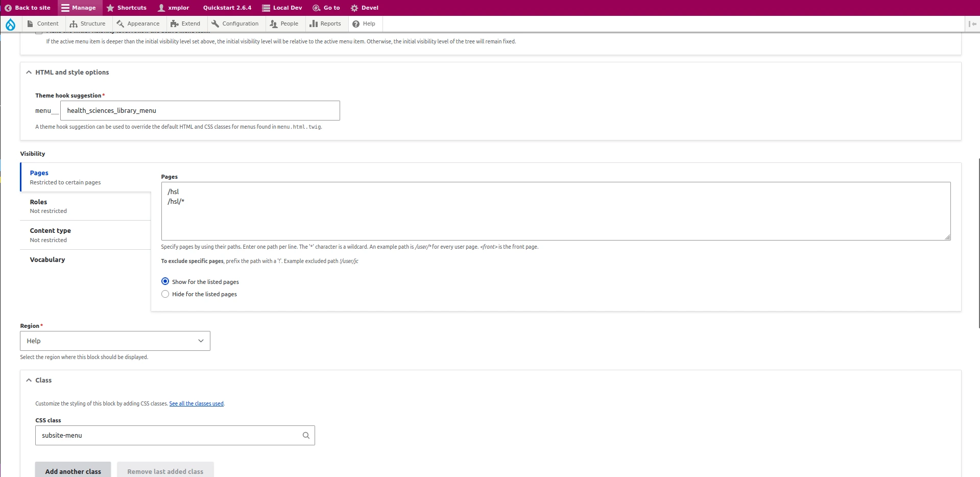Select Show for the listed pages
Screen dimensions: 980x477
[165, 281]
